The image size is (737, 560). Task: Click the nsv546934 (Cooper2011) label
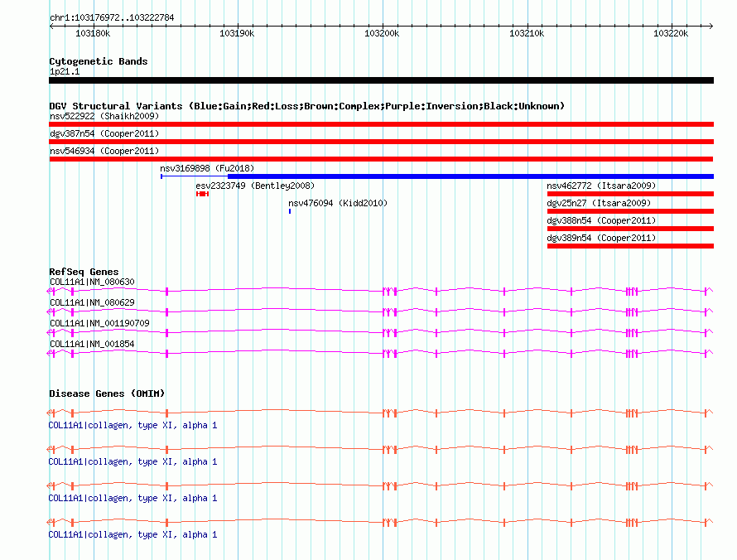click(x=104, y=151)
